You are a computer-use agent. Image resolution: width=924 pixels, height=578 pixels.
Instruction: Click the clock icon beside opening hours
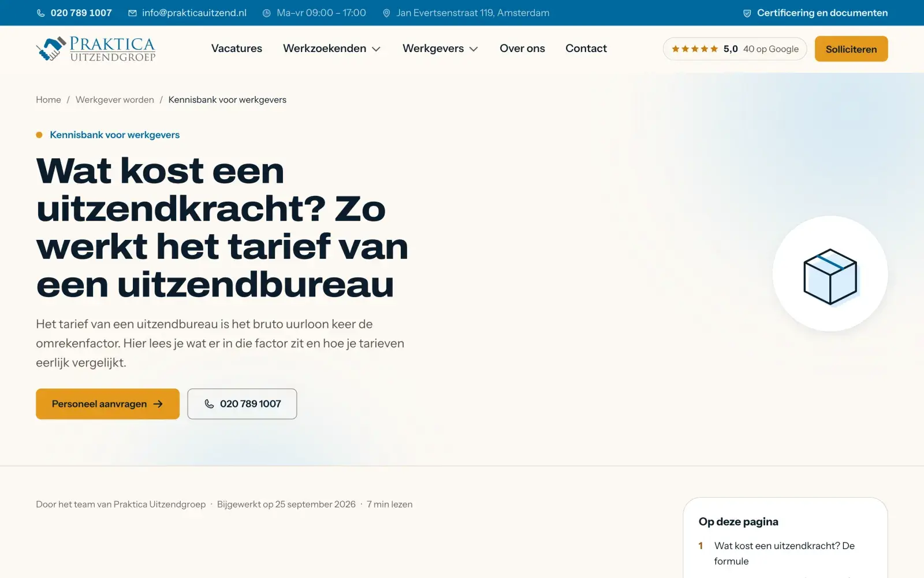(267, 13)
